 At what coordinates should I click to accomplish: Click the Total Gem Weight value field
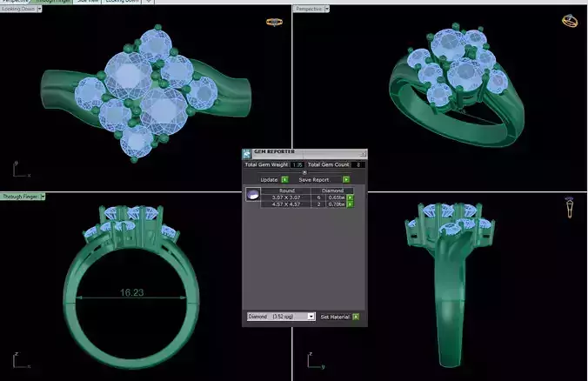(x=297, y=164)
